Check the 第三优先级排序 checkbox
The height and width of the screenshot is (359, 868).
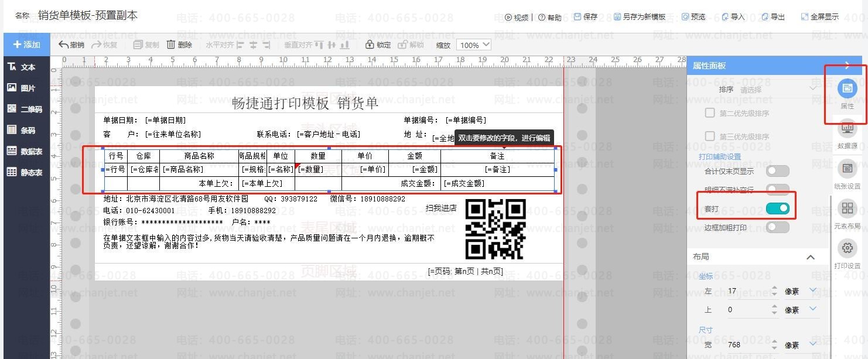pyautogui.click(x=710, y=136)
